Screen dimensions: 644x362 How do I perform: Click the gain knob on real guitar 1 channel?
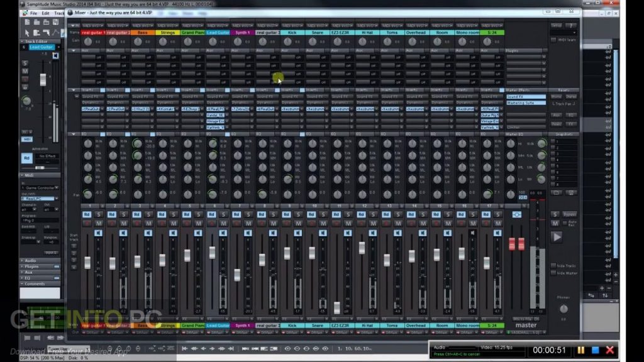pyautogui.click(x=88, y=41)
